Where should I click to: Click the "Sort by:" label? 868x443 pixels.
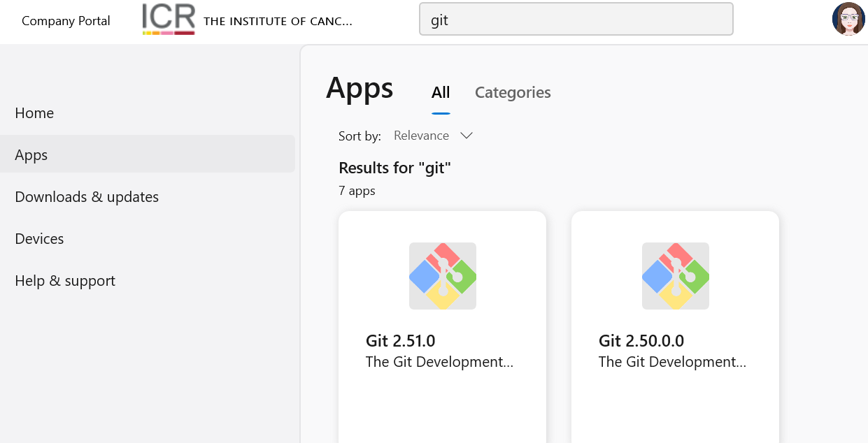(360, 136)
